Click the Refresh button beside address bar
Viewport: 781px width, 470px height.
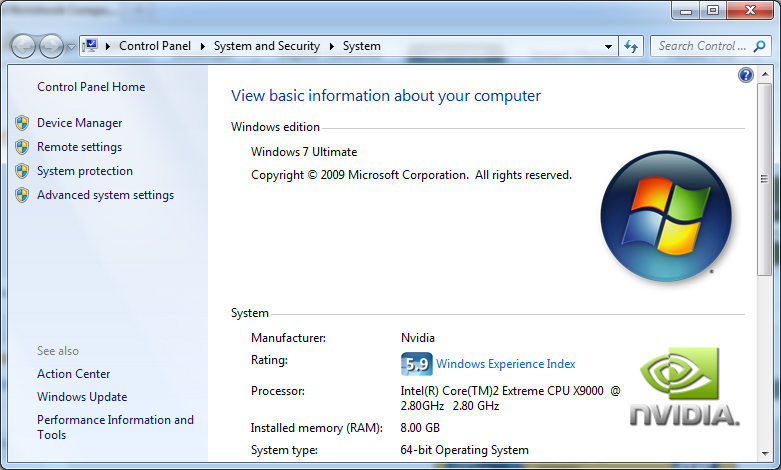coord(631,46)
